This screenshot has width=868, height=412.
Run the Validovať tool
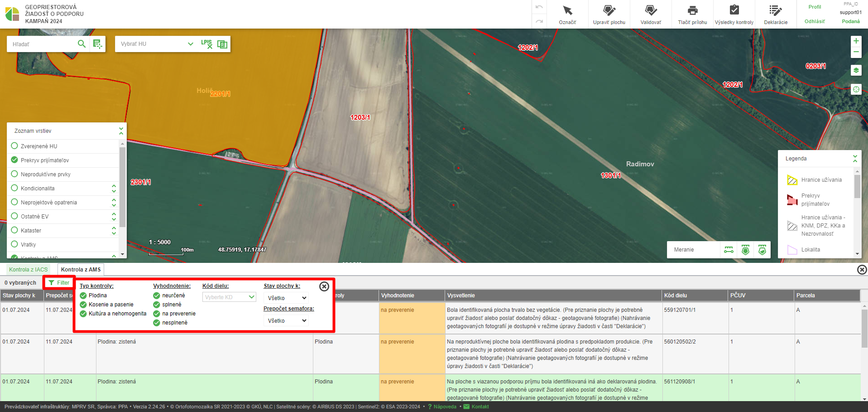click(x=651, y=15)
